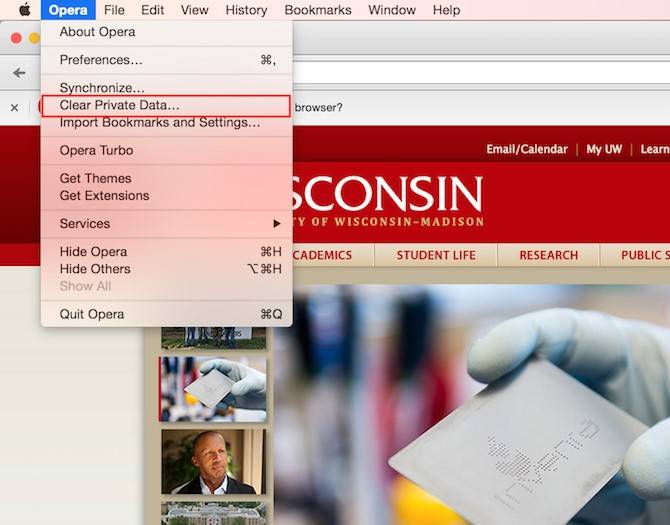Select the building aerial thumbnail

tap(214, 513)
